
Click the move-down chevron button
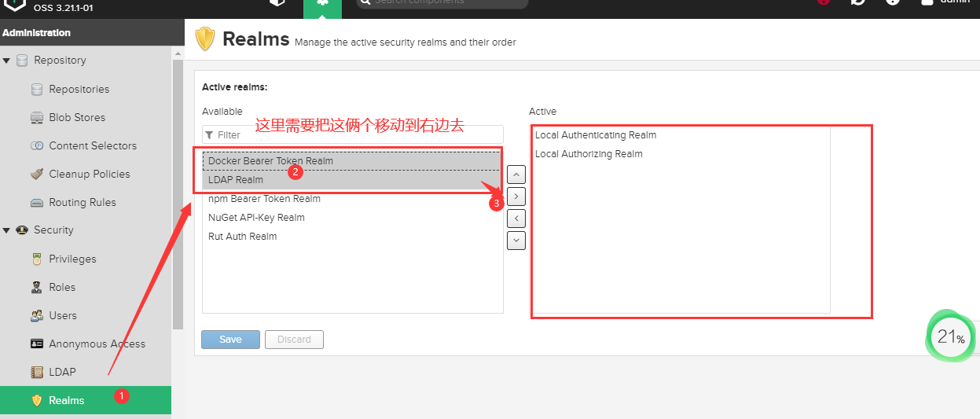click(x=516, y=241)
